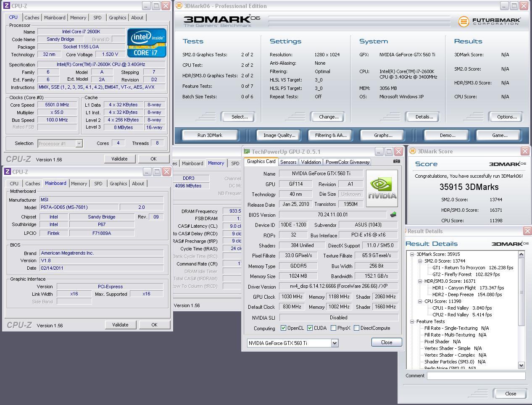Image resolution: width=532 pixels, height=405 pixels.
Task: Click the GPU-Z title bar icon
Action: [247, 152]
